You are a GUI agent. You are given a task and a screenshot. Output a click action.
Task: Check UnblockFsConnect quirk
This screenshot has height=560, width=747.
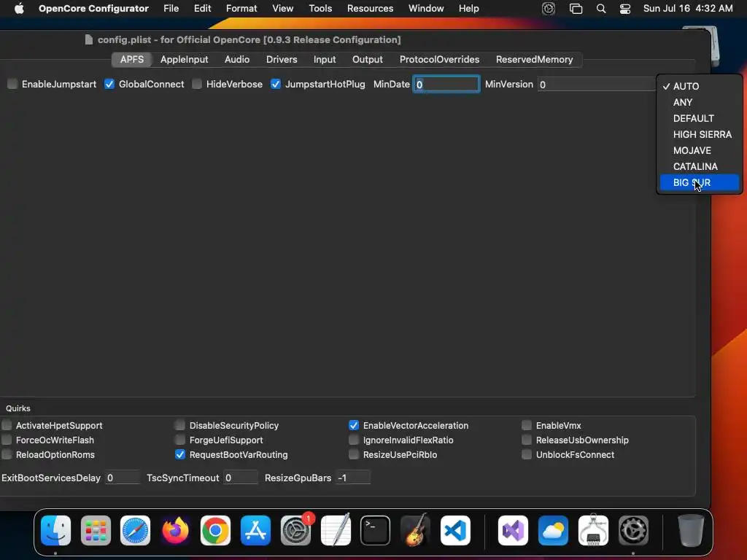click(x=527, y=454)
